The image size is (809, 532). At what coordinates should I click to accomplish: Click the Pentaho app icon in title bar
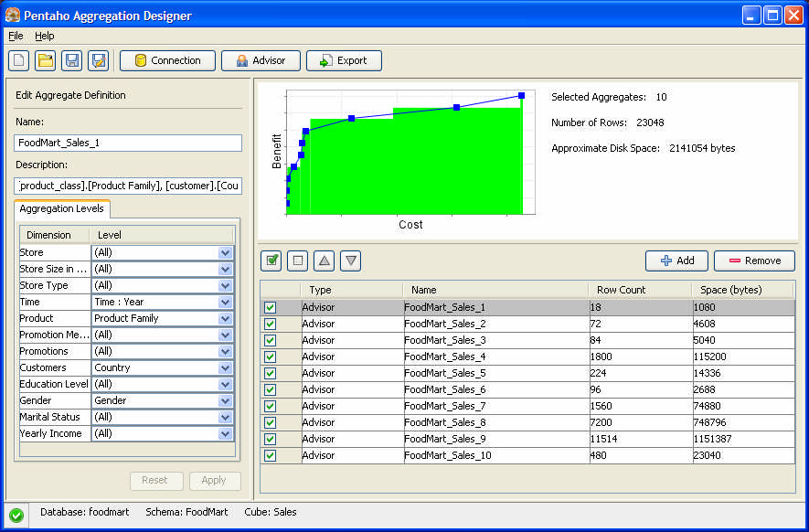[x=13, y=15]
